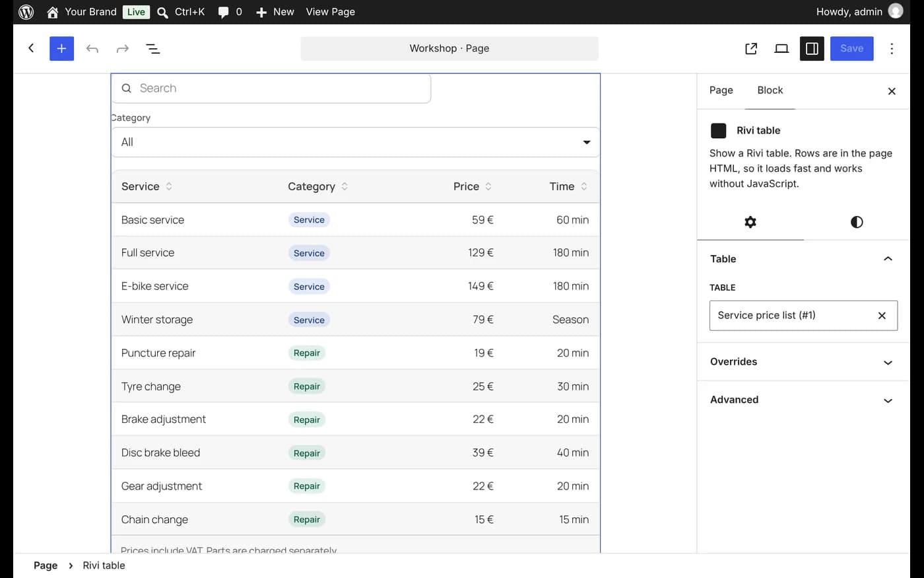924x578 pixels.
Task: Expand the Overrides panel
Action: click(x=803, y=362)
